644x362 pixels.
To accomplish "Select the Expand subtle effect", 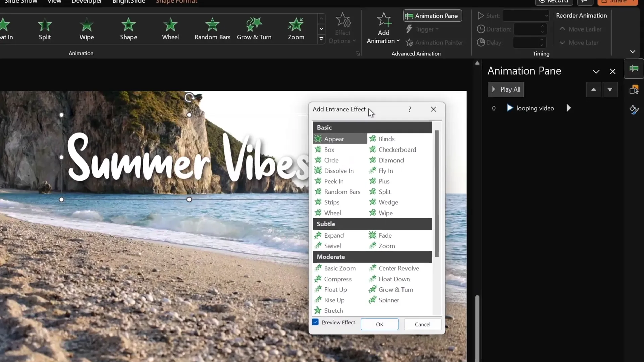I will tap(333, 235).
